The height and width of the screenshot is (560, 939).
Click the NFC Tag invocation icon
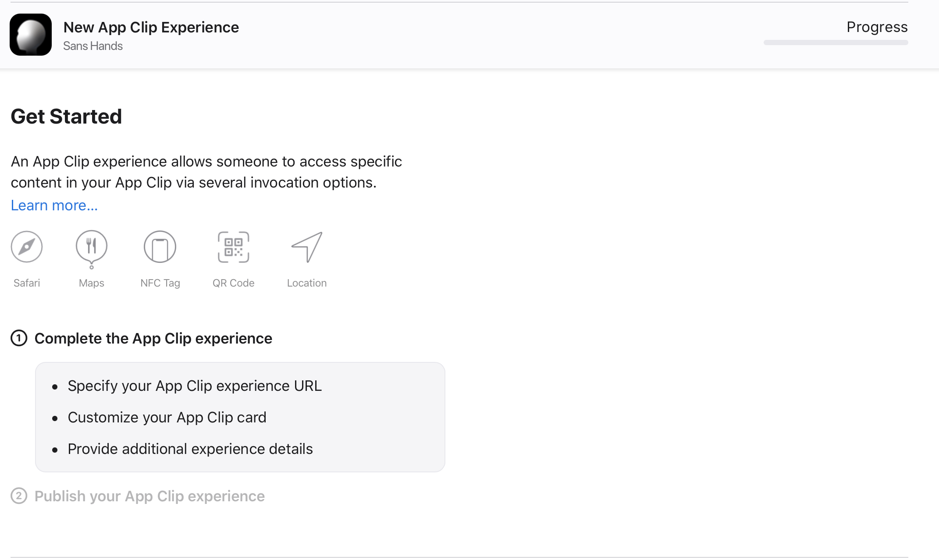160,246
